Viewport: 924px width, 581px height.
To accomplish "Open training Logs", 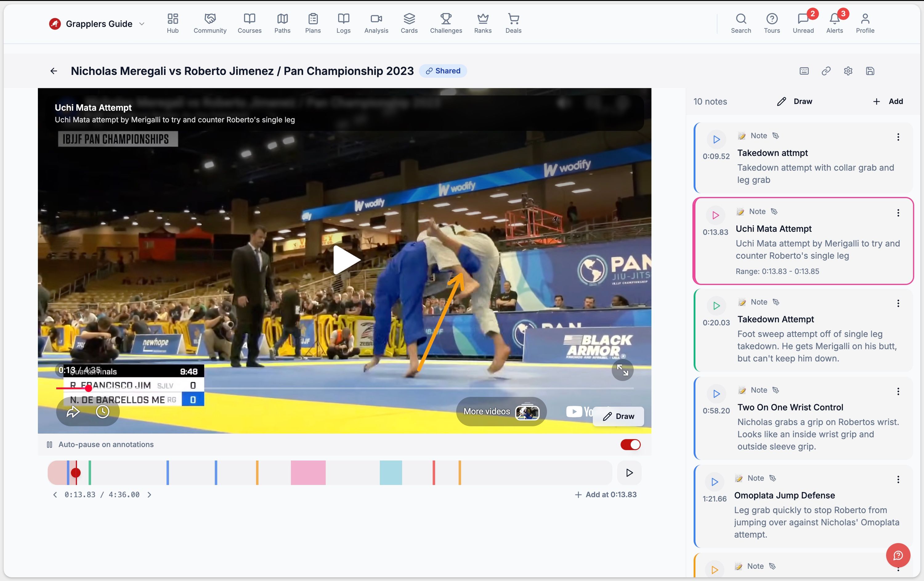I will [343, 23].
